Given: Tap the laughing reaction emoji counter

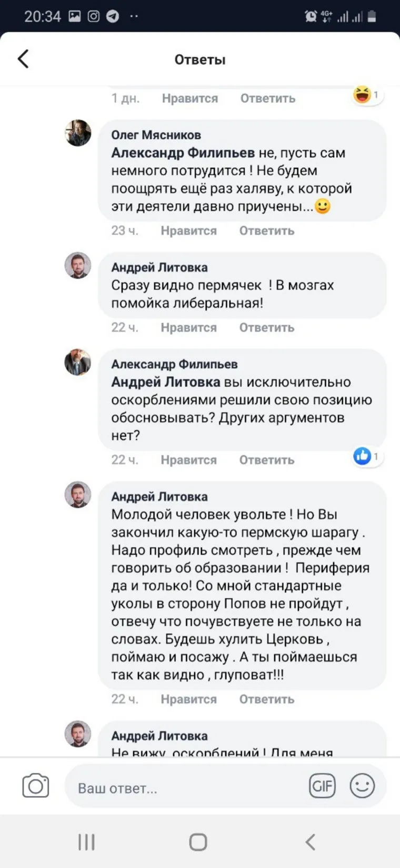Looking at the screenshot, I should (367, 95).
